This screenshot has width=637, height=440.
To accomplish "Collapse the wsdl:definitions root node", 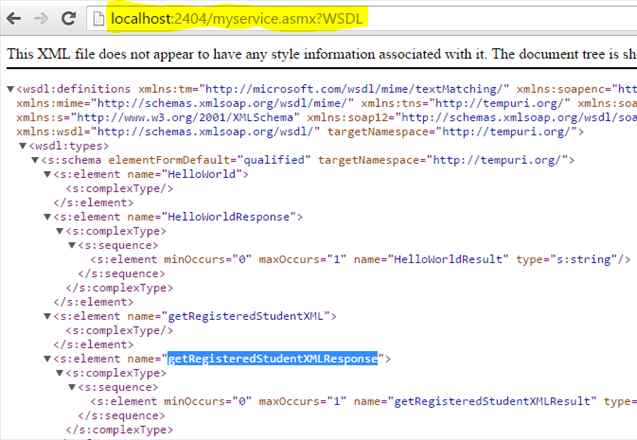I will point(11,89).
